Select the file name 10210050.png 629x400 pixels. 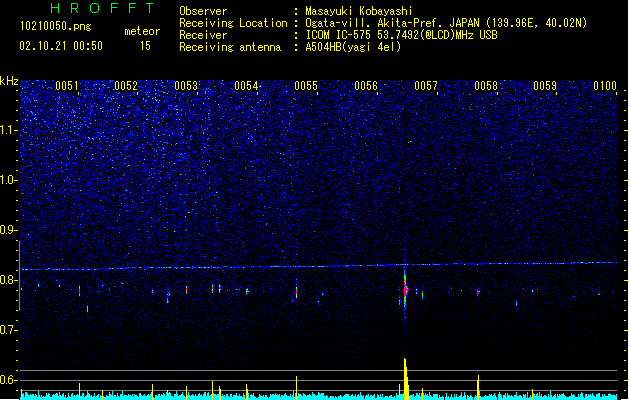click(x=56, y=26)
